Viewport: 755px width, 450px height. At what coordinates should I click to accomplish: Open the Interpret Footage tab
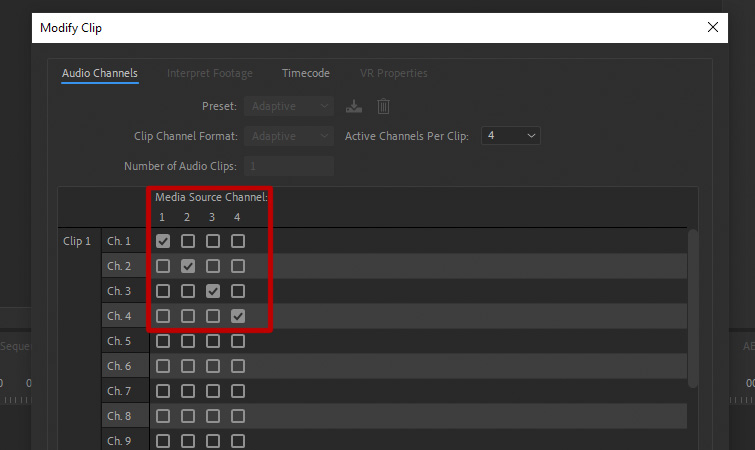(209, 73)
